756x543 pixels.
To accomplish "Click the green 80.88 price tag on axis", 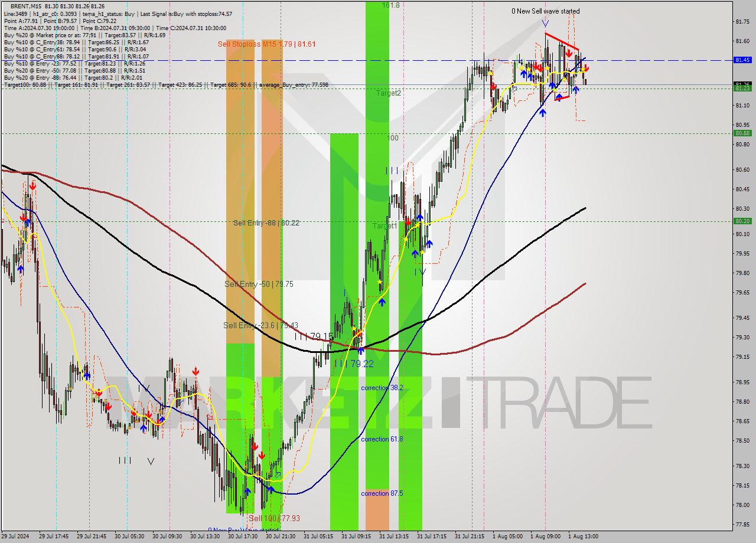I will [742, 133].
